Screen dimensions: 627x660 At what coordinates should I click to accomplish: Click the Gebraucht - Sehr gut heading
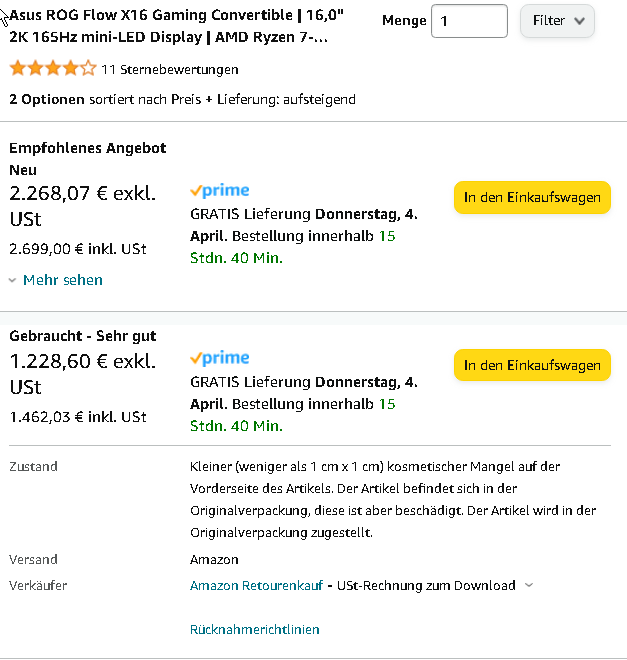click(x=83, y=336)
